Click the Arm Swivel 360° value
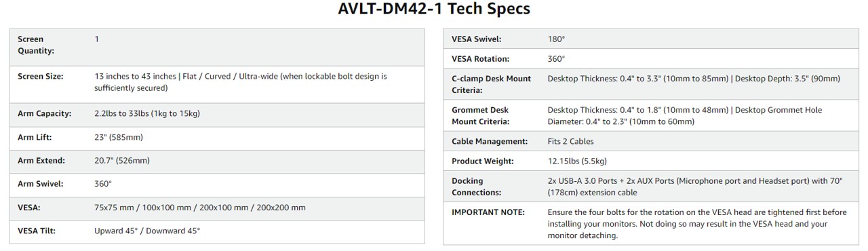Screen dimensions: 868x251 [103, 184]
